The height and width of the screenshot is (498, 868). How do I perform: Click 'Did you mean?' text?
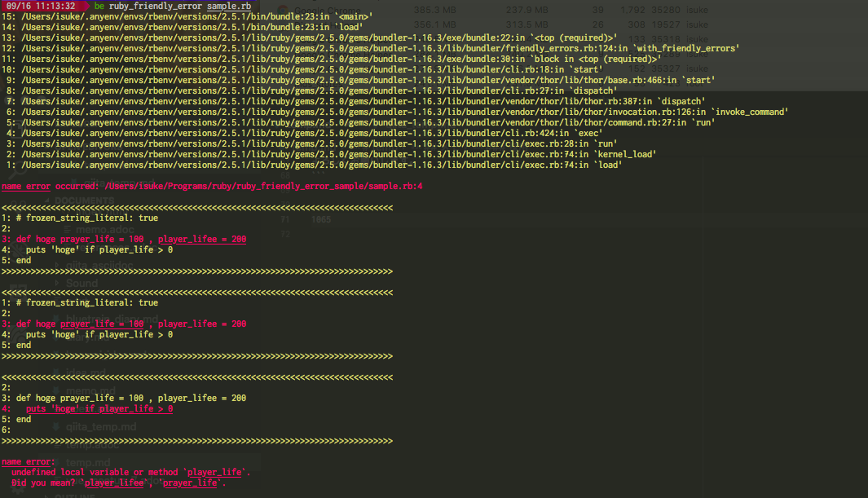(42, 483)
